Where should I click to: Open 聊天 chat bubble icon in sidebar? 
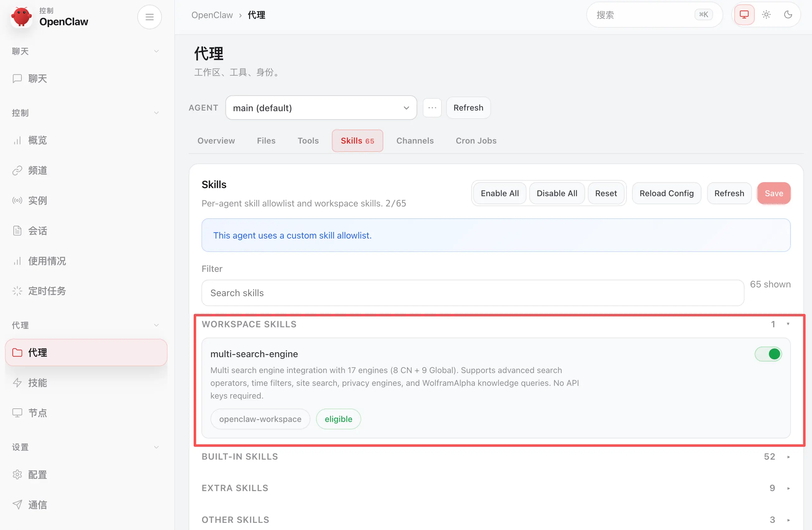click(x=17, y=78)
